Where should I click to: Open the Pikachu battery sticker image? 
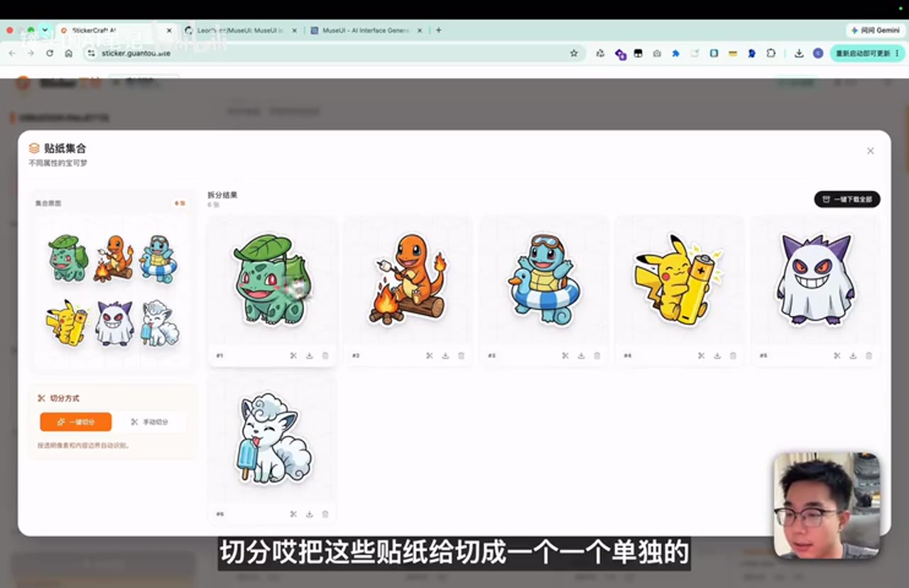tap(680, 280)
